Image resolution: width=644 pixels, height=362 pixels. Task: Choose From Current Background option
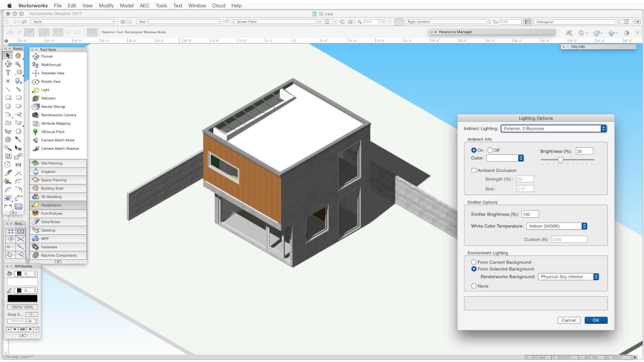[x=474, y=262]
